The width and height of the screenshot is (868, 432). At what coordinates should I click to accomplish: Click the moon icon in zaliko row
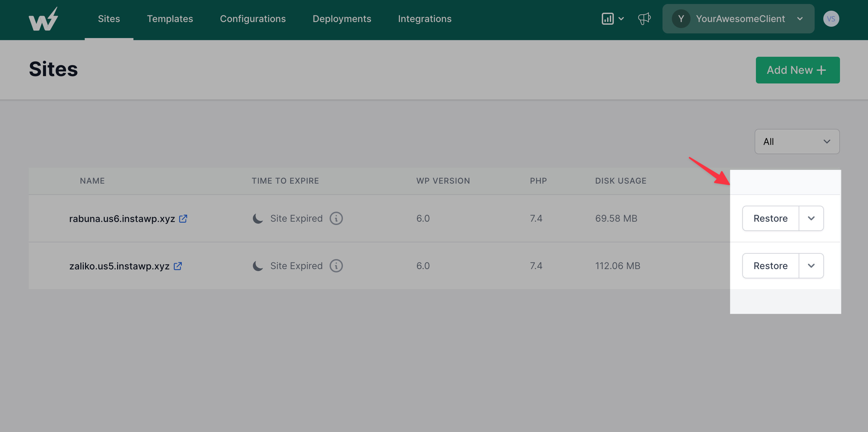pos(258,266)
